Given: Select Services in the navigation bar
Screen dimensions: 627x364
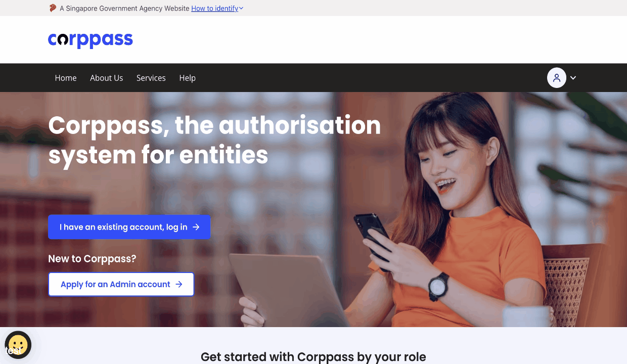Looking at the screenshot, I should click(x=151, y=78).
